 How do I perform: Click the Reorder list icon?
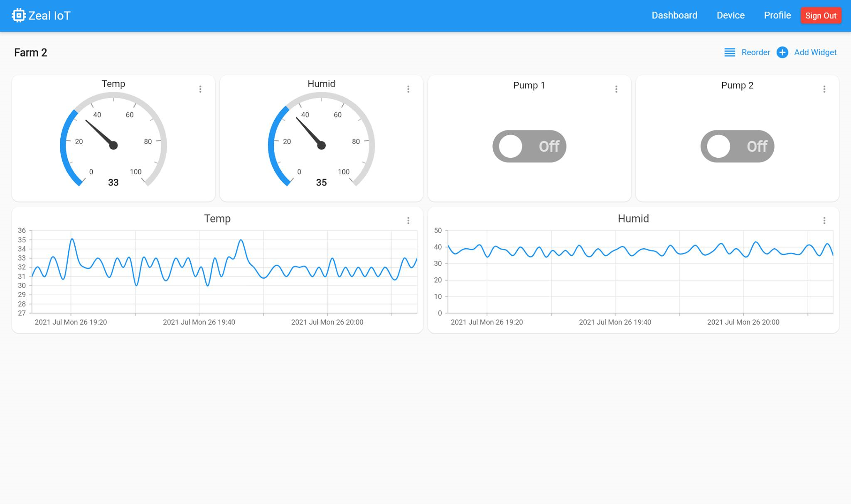[x=730, y=52]
